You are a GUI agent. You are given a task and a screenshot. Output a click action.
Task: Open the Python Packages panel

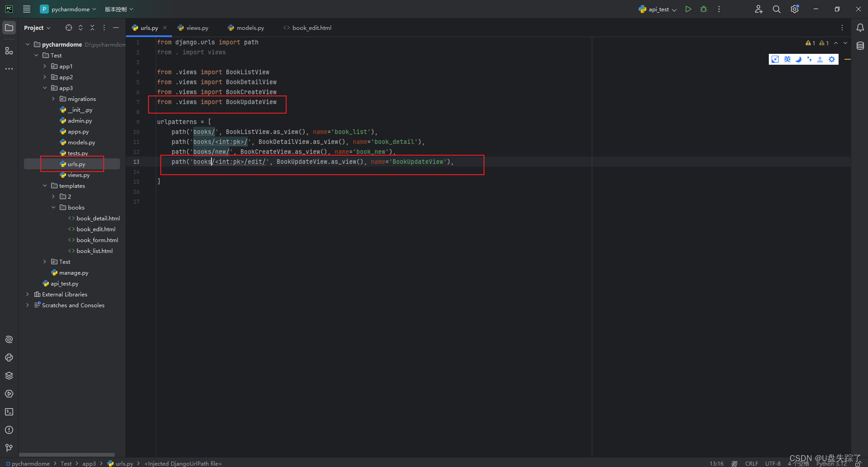point(9,376)
